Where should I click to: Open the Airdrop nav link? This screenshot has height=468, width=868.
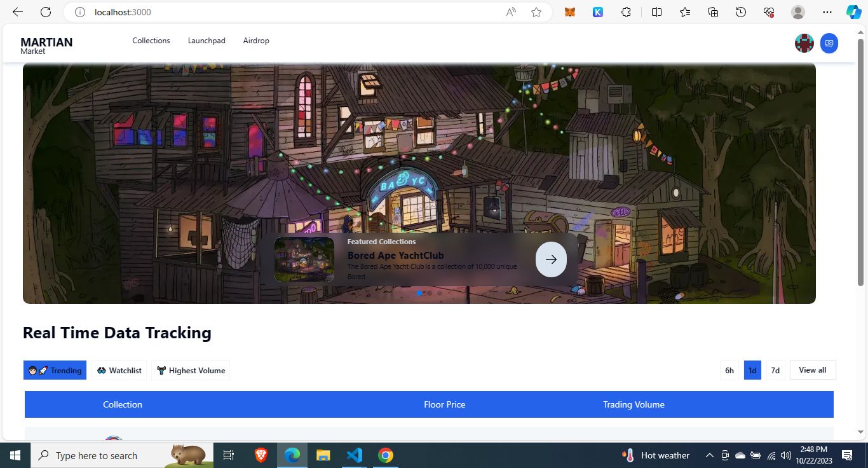[x=256, y=41]
